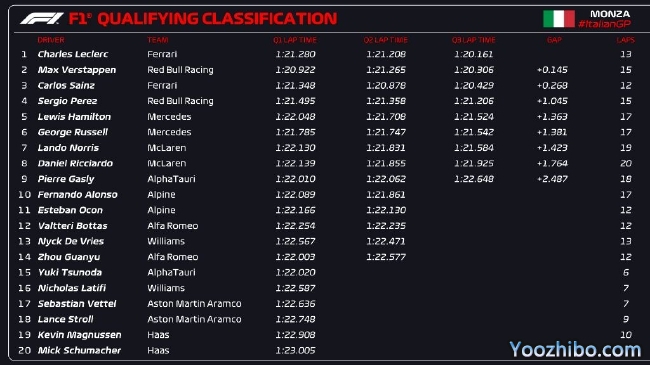Click the F1 logo icon
The image size is (650, 365).
(x=42, y=19)
